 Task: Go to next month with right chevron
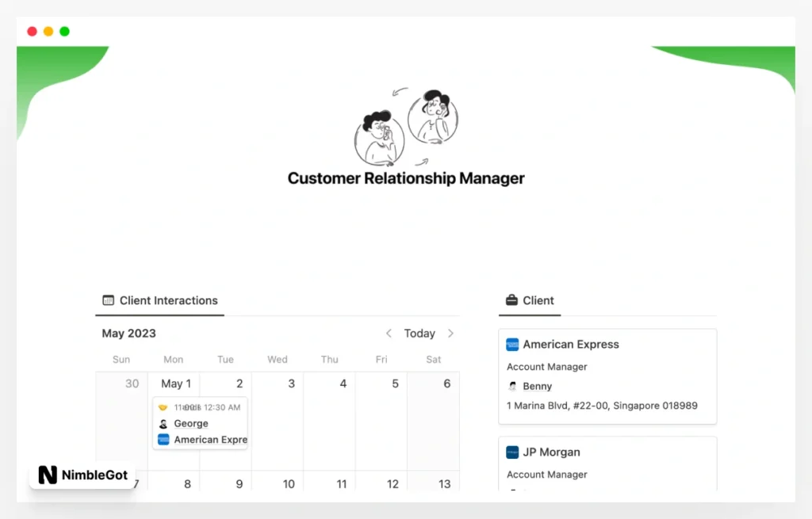click(x=450, y=334)
